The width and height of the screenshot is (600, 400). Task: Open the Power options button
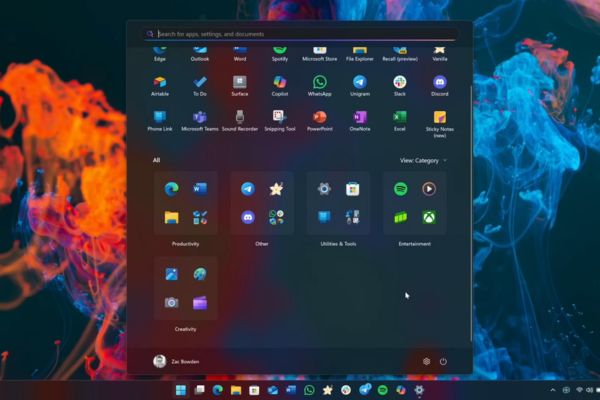pos(443,361)
